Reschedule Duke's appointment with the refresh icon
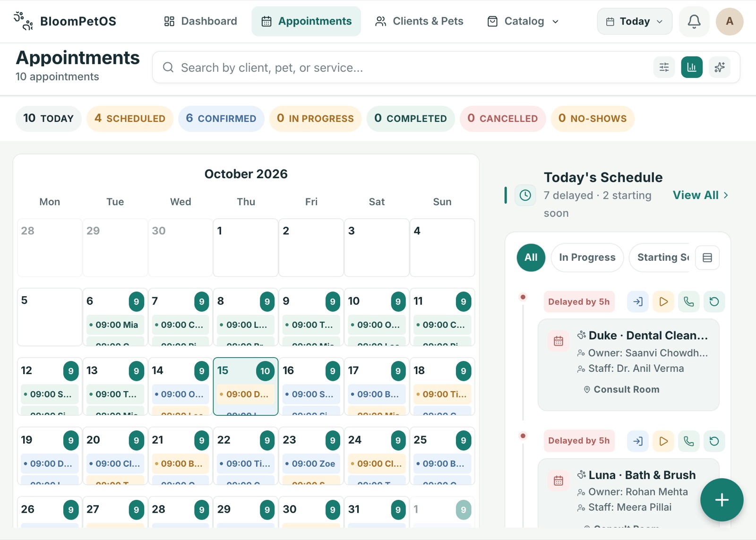 click(x=714, y=301)
